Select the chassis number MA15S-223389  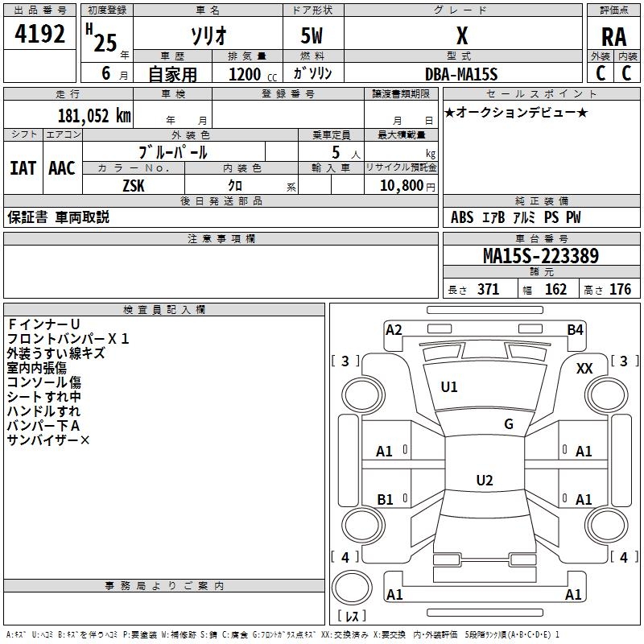pos(540,256)
